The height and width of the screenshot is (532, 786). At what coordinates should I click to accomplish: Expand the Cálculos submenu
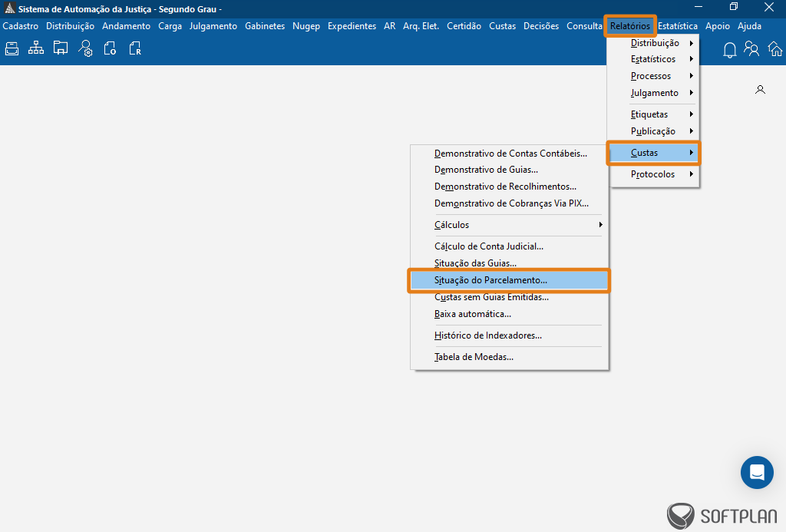tap(510, 225)
